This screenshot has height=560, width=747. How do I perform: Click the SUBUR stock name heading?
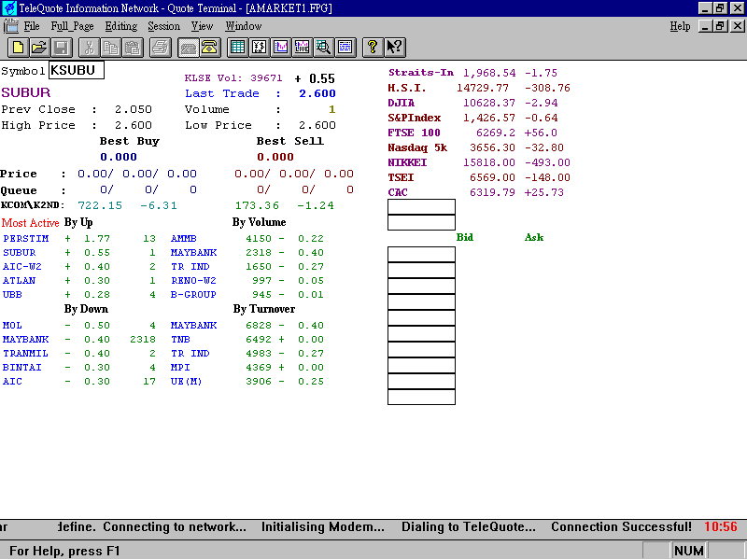[26, 92]
